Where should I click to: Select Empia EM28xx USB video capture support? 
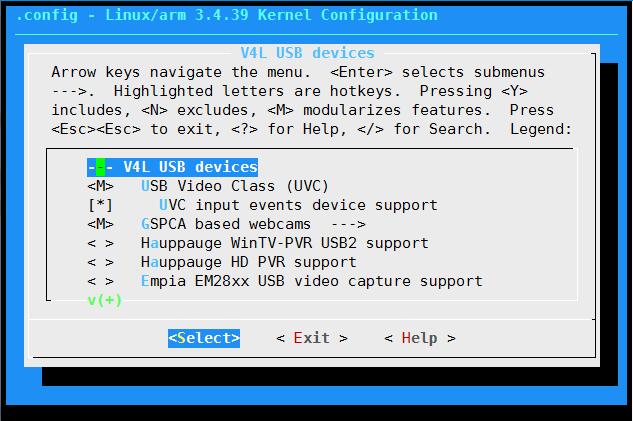tap(312, 281)
